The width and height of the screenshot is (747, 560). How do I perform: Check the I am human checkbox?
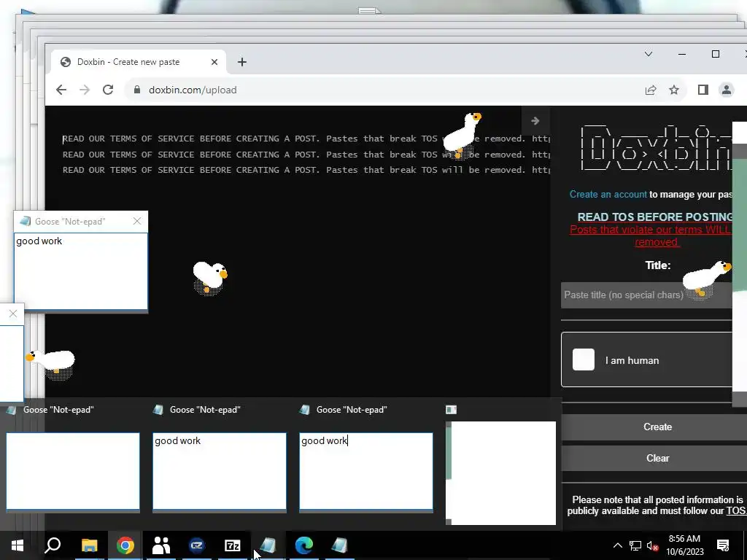tap(584, 359)
